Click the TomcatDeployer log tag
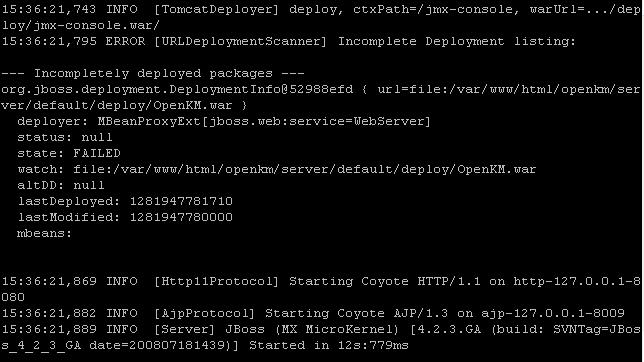644x362 pixels. click(216, 9)
